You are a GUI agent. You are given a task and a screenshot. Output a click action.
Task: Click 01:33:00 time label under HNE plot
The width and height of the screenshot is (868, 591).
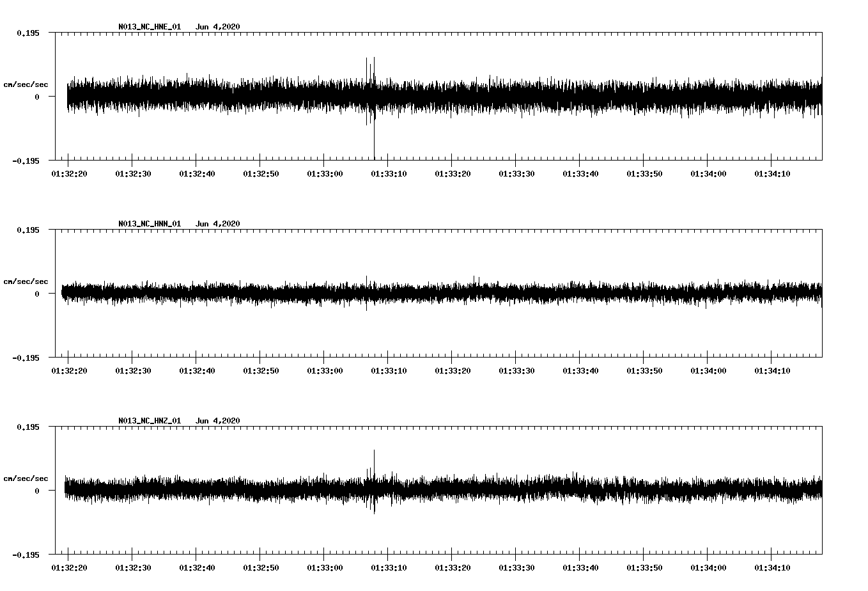point(325,174)
